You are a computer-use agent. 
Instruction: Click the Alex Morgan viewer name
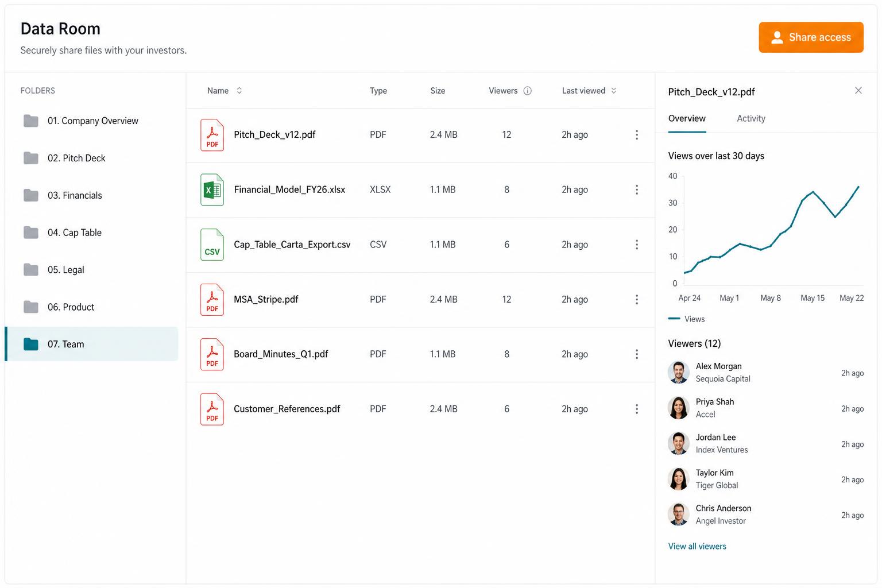pyautogui.click(x=718, y=366)
